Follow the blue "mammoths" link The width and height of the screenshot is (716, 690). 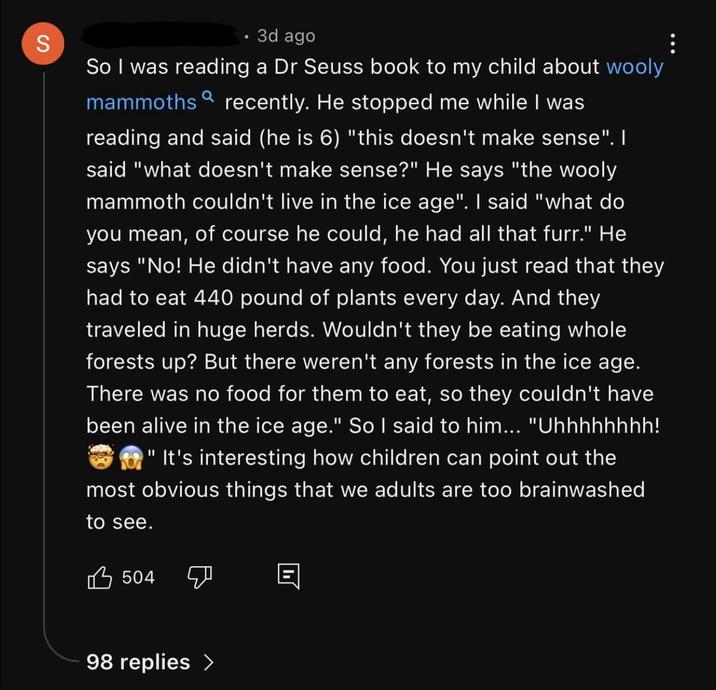point(141,102)
